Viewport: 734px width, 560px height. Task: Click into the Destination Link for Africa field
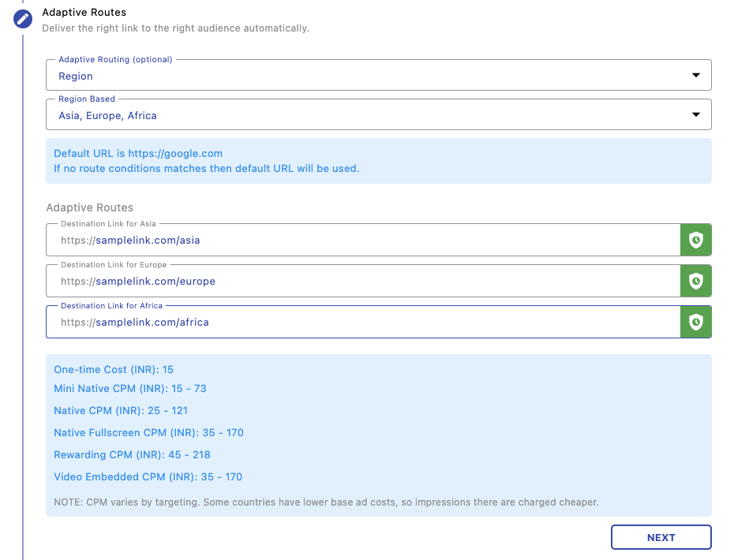click(x=363, y=323)
